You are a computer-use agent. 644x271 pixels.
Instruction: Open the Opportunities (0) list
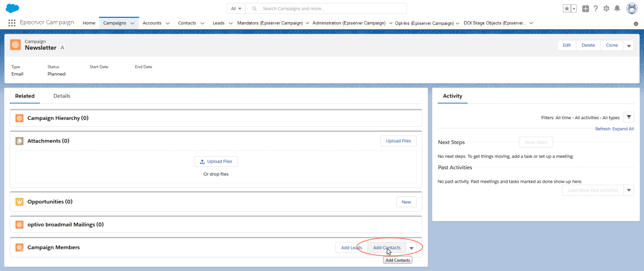click(50, 202)
